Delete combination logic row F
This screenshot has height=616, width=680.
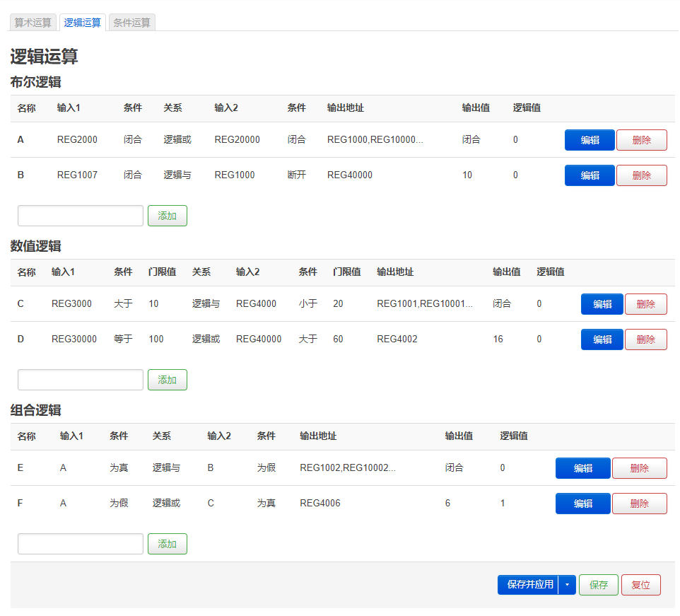pyautogui.click(x=639, y=504)
